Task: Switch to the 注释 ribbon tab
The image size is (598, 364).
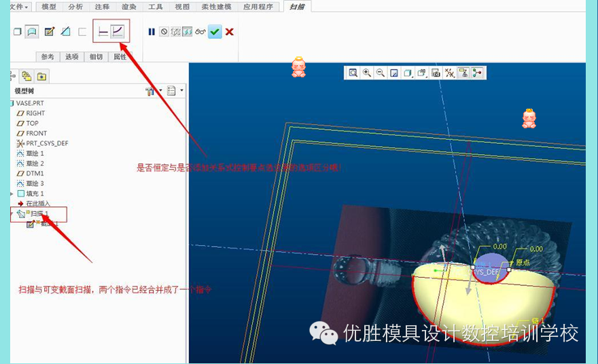Action: pyautogui.click(x=102, y=7)
